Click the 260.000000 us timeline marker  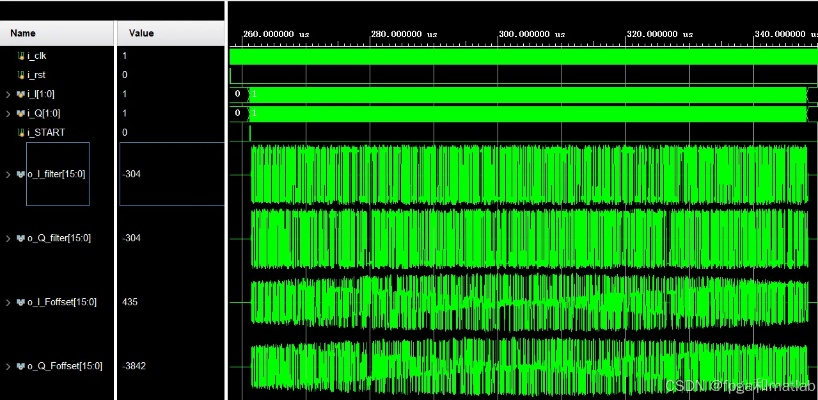(x=276, y=34)
